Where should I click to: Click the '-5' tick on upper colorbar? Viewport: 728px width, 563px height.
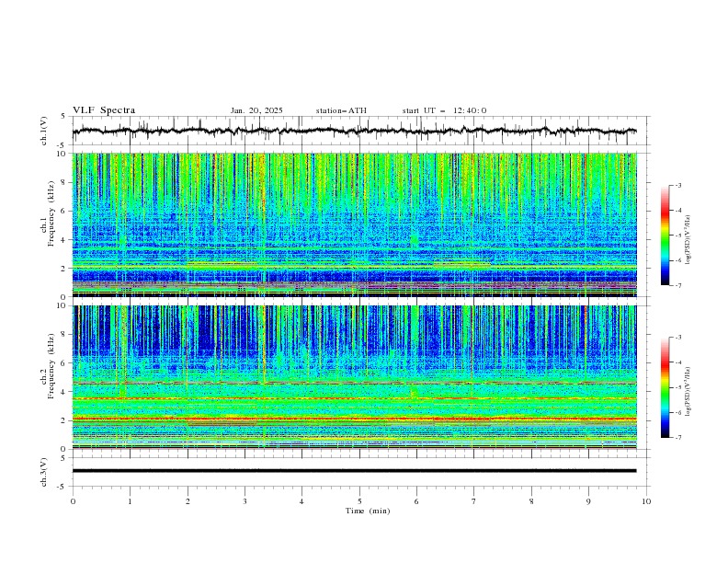pos(678,236)
